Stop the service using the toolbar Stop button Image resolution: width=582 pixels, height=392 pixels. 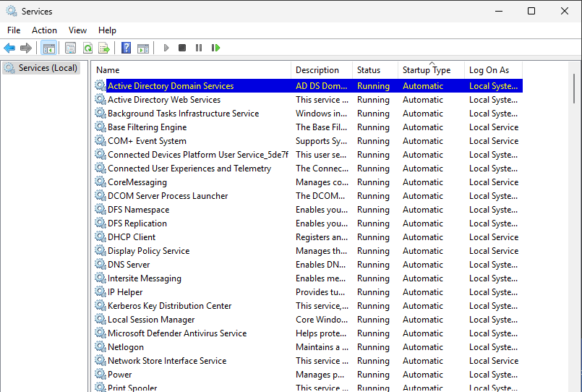pyautogui.click(x=182, y=48)
